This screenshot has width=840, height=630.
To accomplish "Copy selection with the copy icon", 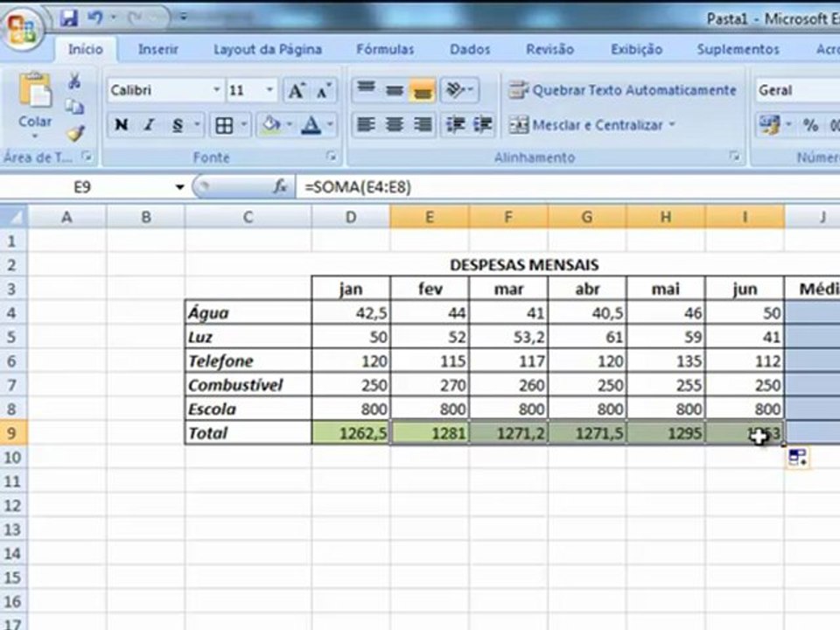I will tap(74, 107).
